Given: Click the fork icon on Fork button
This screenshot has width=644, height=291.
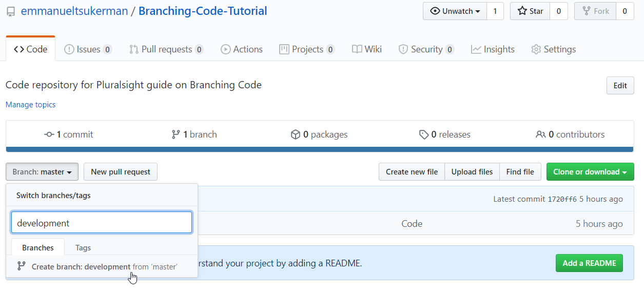Looking at the screenshot, I should 586,11.
